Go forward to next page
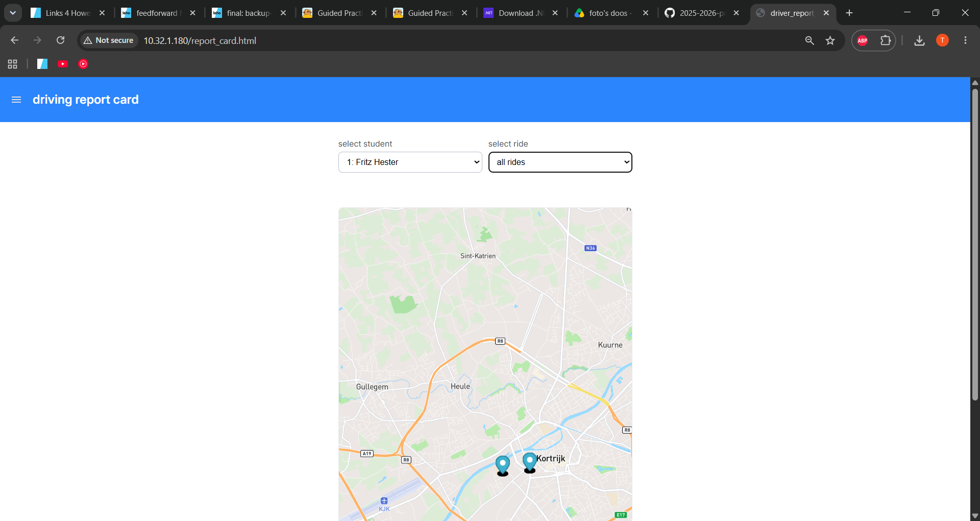Screen dimensions: 980x521 [37, 40]
